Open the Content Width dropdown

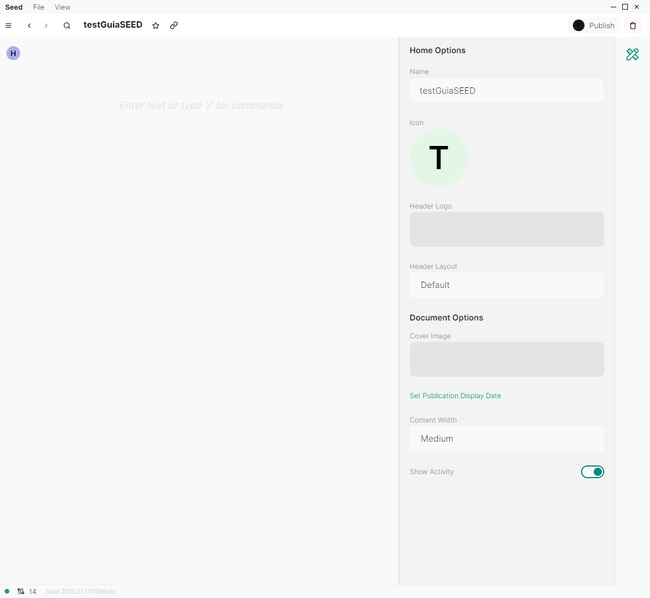tap(506, 439)
